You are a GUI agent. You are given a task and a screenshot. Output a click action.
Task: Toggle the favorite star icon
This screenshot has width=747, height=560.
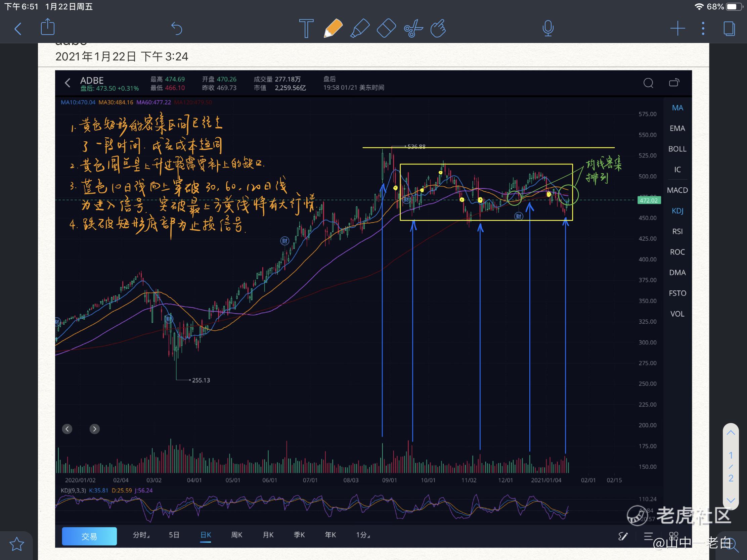click(x=16, y=544)
